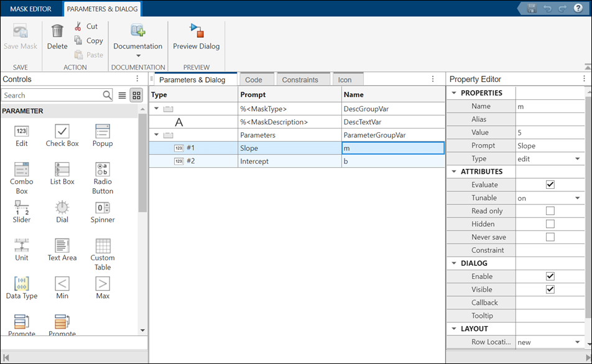Add a Combo Box control
592x364 pixels.
pos(22,178)
